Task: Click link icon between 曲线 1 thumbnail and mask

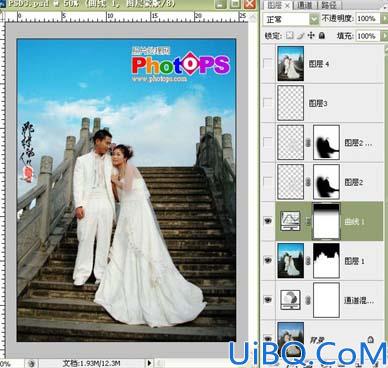Action: pos(308,221)
